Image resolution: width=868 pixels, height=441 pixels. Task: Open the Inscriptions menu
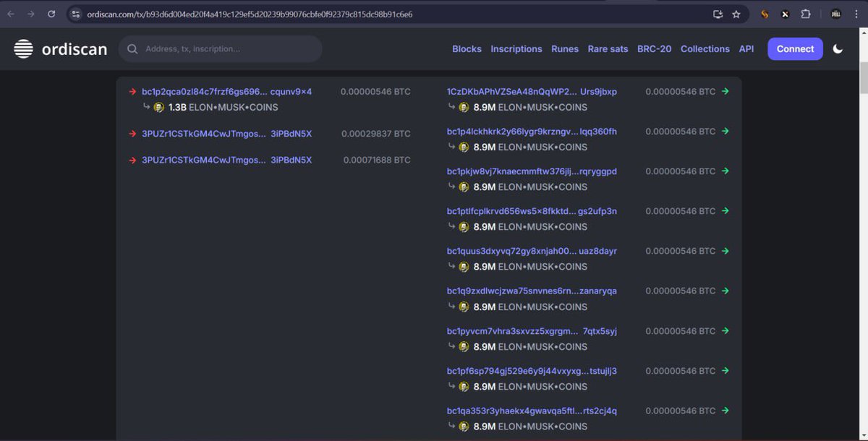tap(516, 49)
